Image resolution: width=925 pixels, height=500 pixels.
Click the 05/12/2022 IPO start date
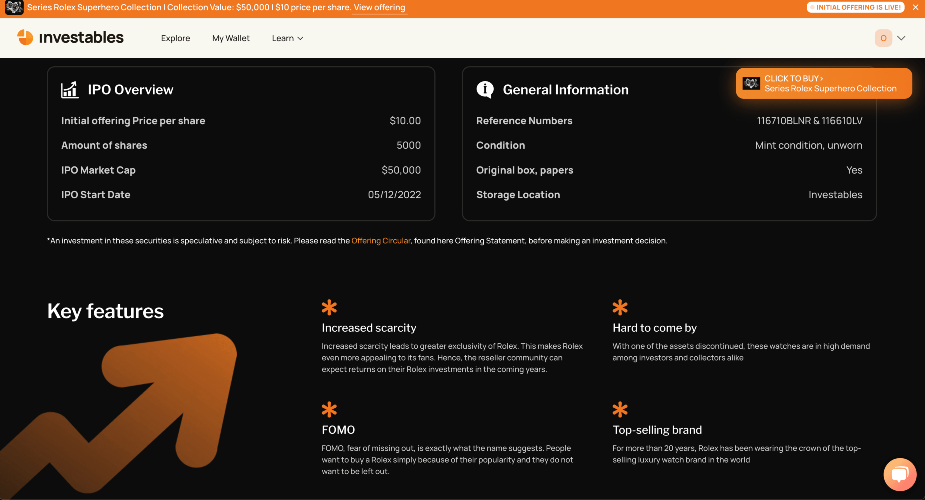pos(395,195)
